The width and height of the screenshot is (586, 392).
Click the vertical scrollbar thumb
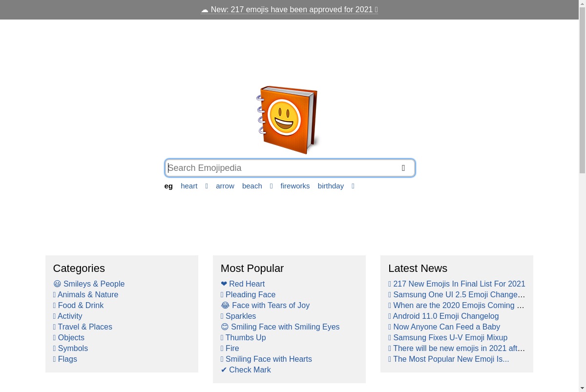pyautogui.click(x=582, y=90)
